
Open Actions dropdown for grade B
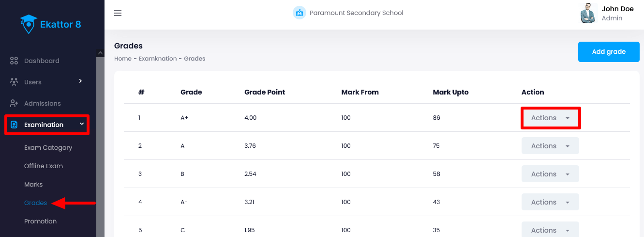click(550, 174)
